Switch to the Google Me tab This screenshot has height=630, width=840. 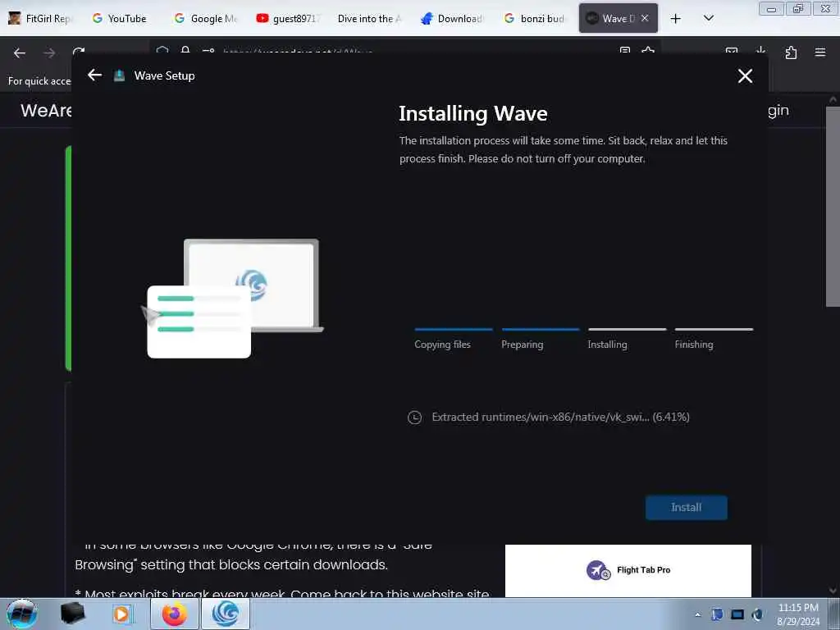pos(206,18)
